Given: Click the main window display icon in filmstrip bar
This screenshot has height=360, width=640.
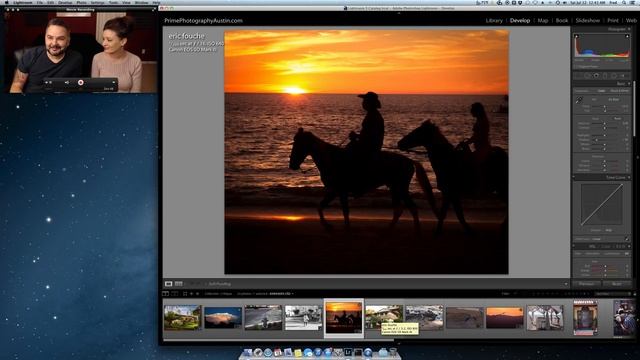Looking at the screenshot, I should click(x=165, y=293).
